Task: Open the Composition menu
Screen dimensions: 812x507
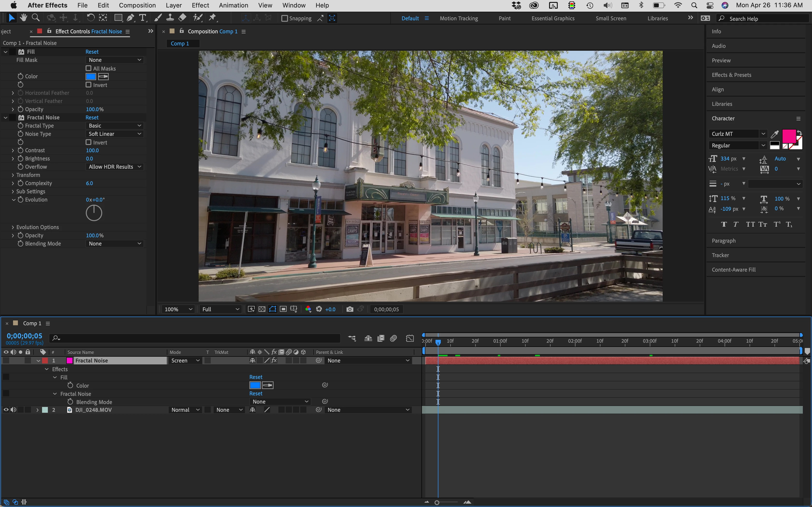Action: click(x=137, y=5)
